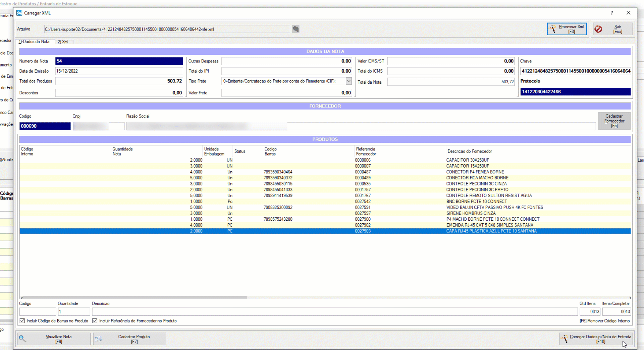Image resolution: width=644 pixels, height=350 pixels.
Task: Click the Sair [Esc] button
Action: pos(613,29)
